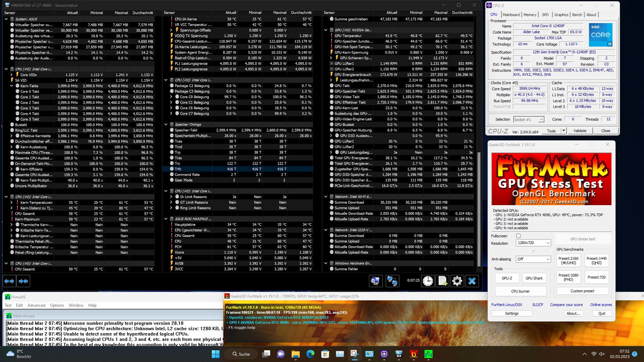Click the blue X close-sensors icon
Viewport: 644px width, 362px height.
(x=472, y=281)
